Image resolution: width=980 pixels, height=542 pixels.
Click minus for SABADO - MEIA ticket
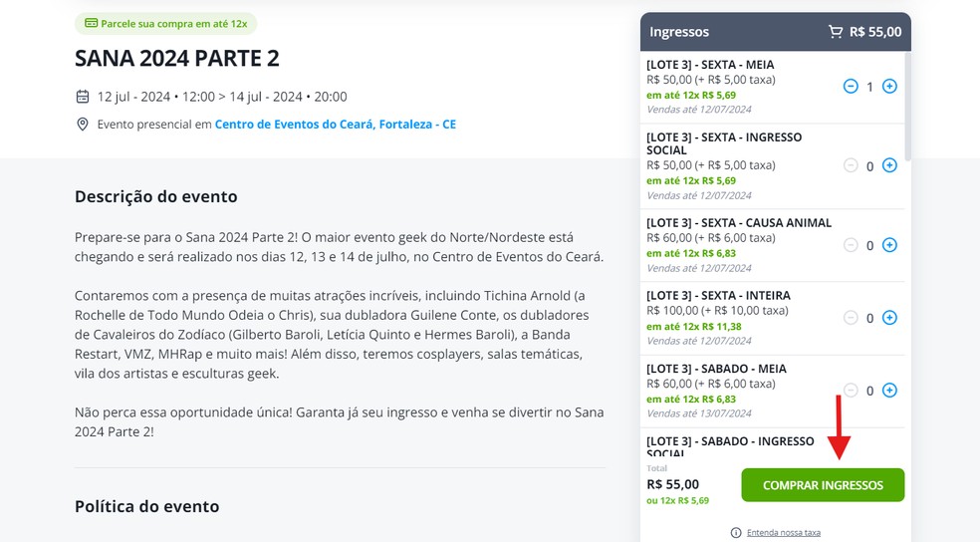[x=851, y=391]
